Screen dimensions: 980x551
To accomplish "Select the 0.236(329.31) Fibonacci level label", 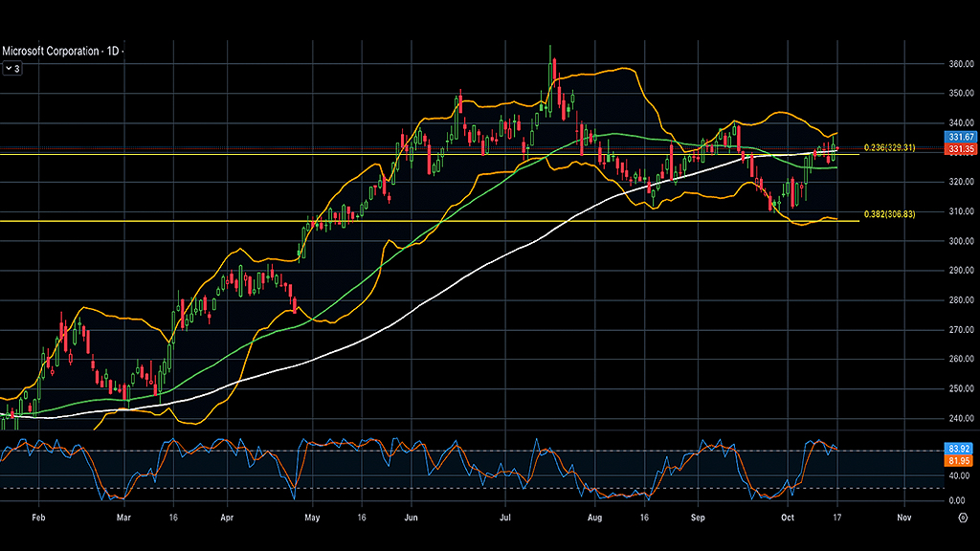I will coord(889,148).
